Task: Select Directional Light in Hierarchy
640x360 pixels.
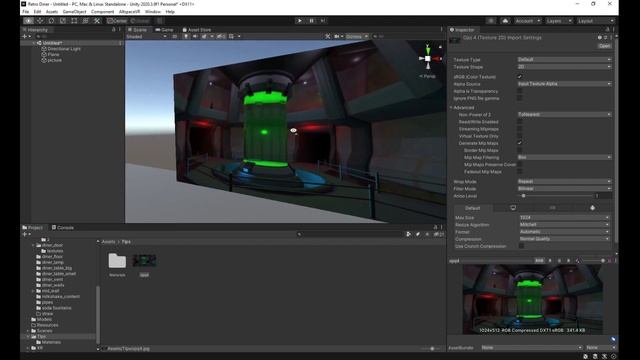Action: point(64,49)
